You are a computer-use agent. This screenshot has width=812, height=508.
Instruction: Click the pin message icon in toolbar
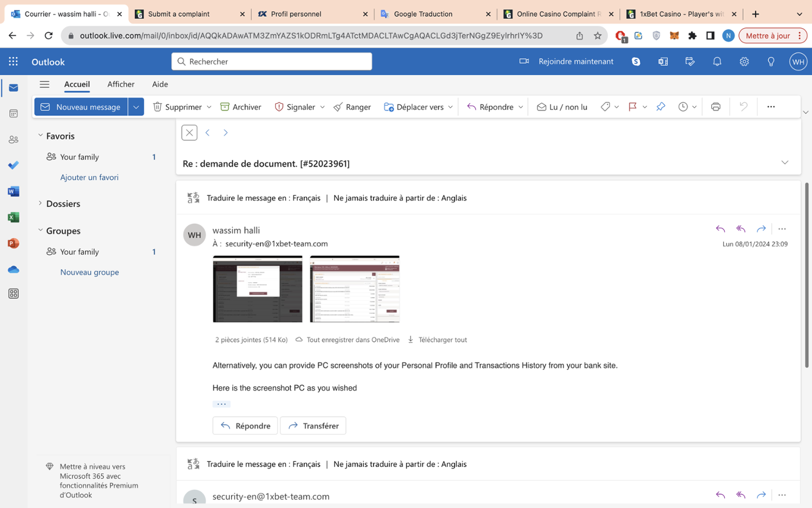pos(660,107)
